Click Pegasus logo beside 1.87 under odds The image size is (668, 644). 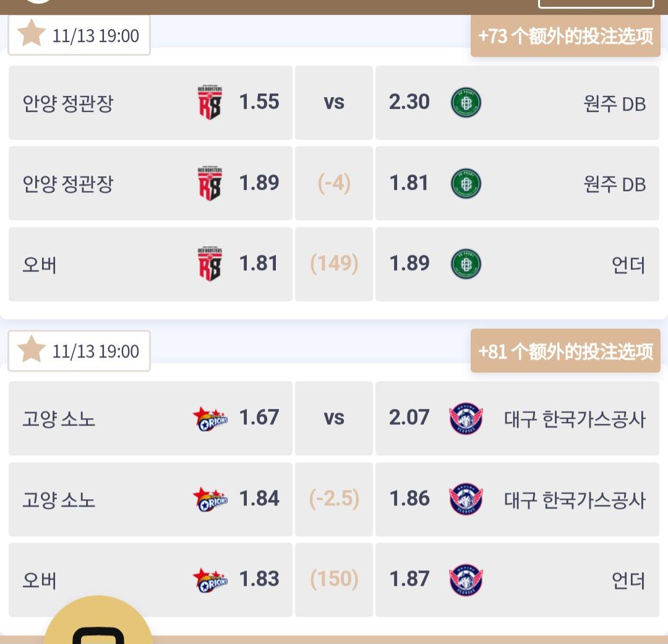click(466, 580)
